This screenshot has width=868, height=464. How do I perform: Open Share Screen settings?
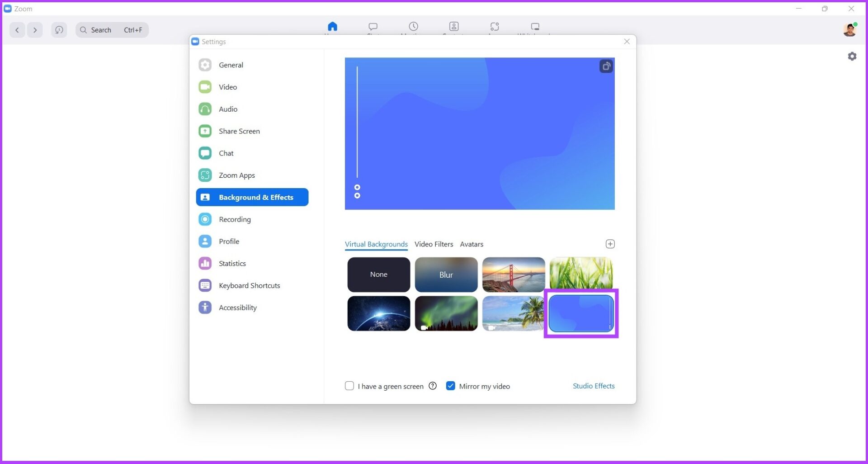[x=252, y=131]
